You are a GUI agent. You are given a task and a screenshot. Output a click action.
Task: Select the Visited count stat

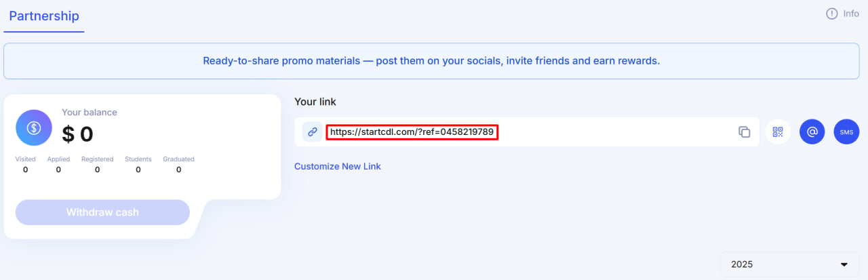25,165
